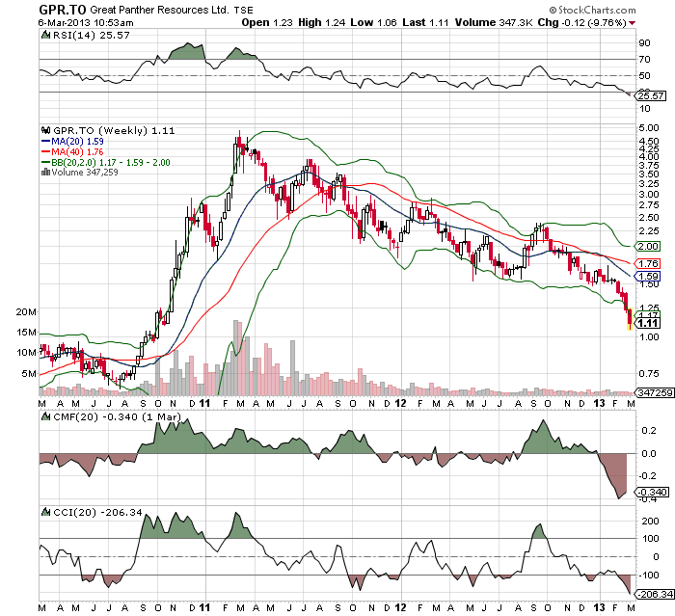Click the 200 level on CCI axis
The width and height of the screenshot is (675, 616).
651,522
